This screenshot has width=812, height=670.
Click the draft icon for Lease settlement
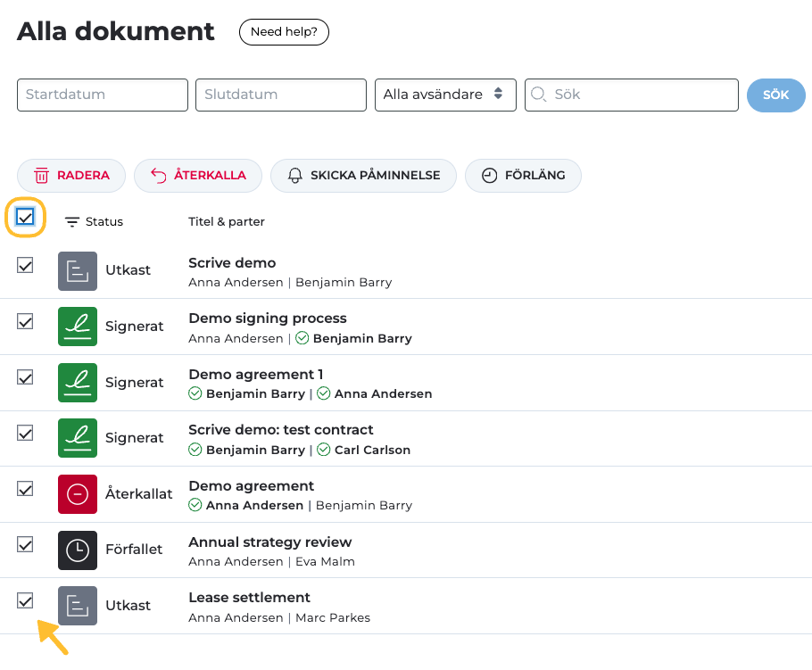pos(78,606)
